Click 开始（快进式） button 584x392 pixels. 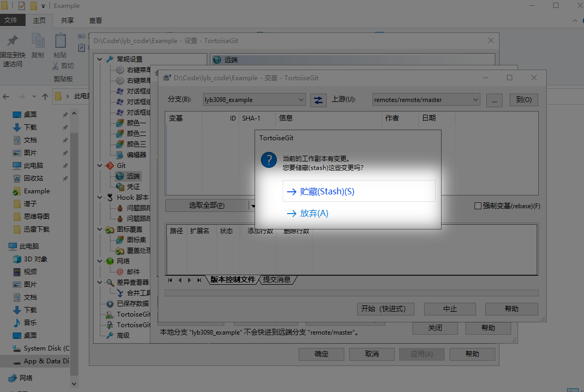[x=385, y=309]
